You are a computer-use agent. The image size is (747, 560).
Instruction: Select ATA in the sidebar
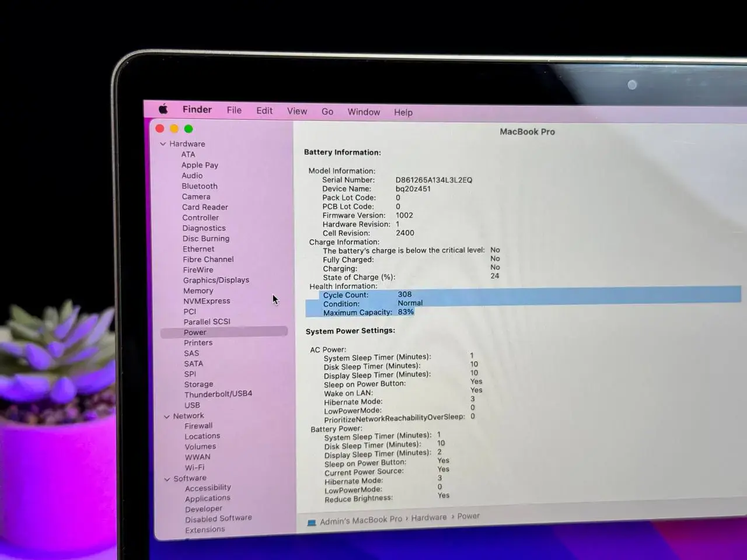[x=188, y=155]
